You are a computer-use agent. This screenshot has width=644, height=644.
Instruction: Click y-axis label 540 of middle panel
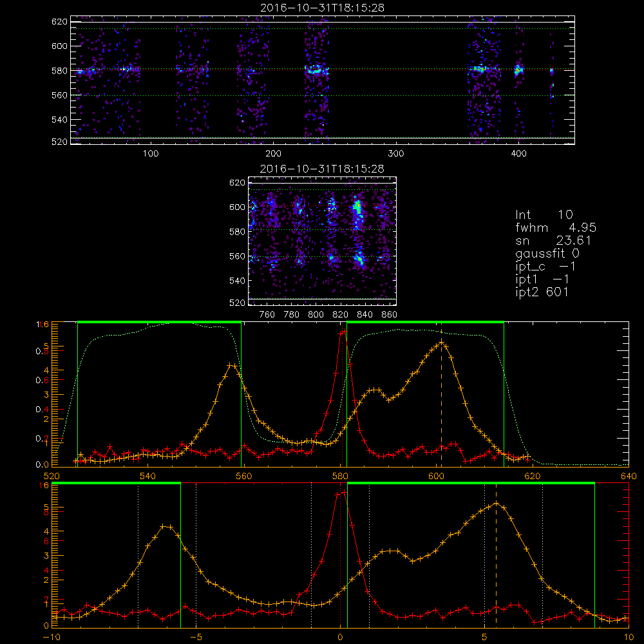237,281
